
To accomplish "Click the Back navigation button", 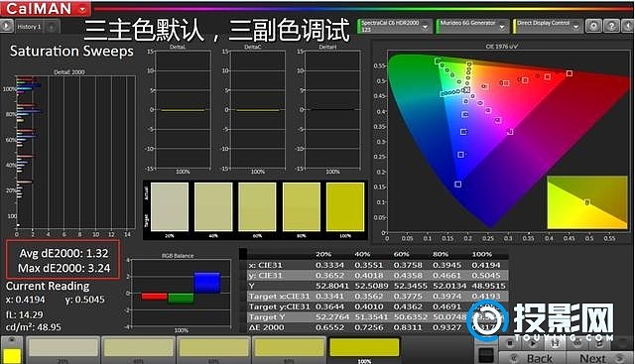I will coord(532,358).
